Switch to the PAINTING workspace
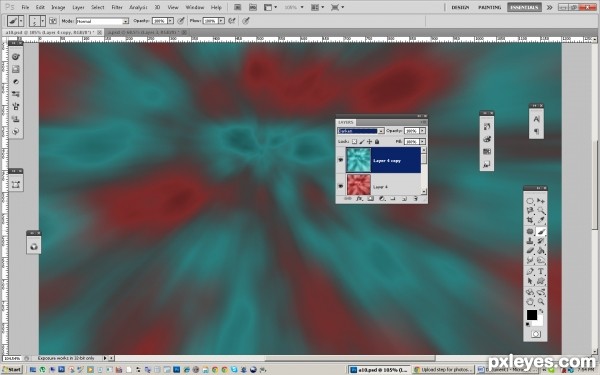The height and width of the screenshot is (375, 600). click(490, 7)
